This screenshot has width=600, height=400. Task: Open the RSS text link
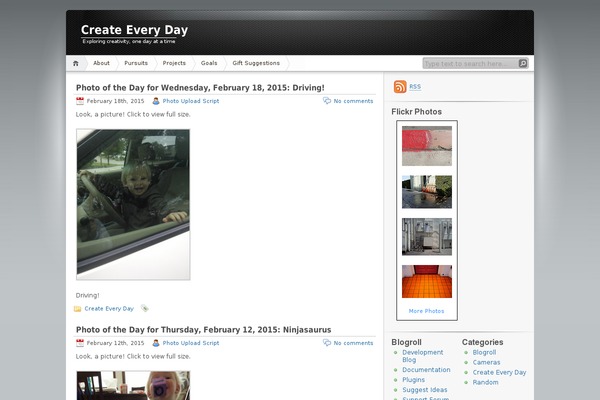point(415,87)
